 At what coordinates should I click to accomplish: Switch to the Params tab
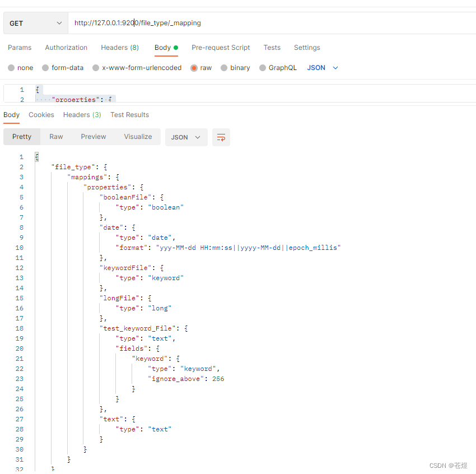click(20, 48)
